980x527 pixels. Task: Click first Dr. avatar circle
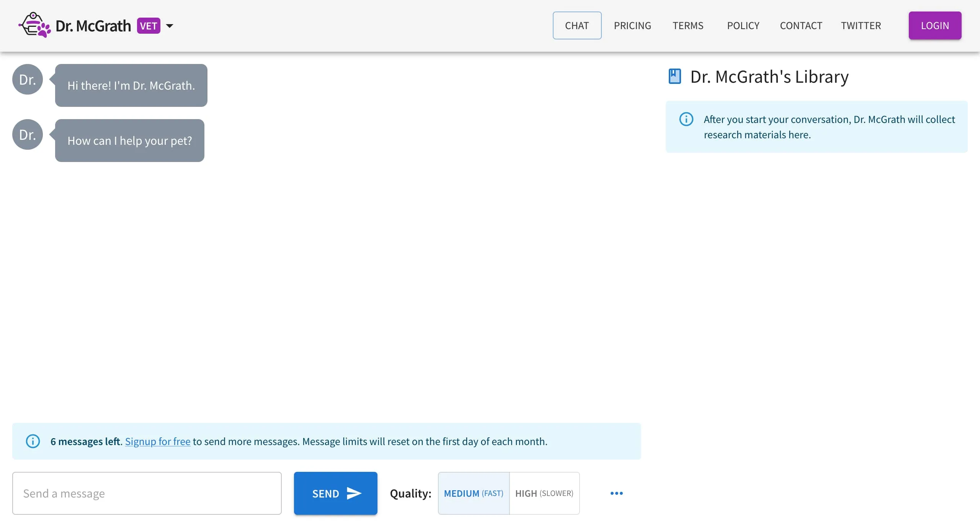point(28,80)
